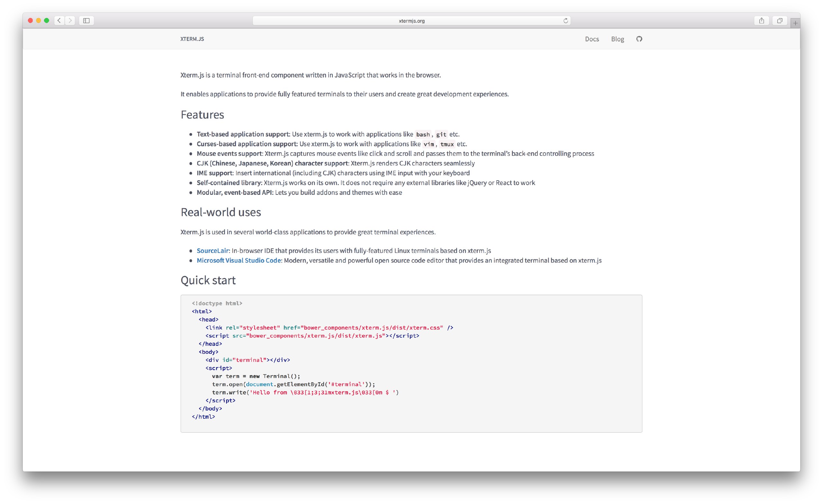Click the '<!doctype html>' code line
This screenshot has width=823, height=504.
[217, 303]
